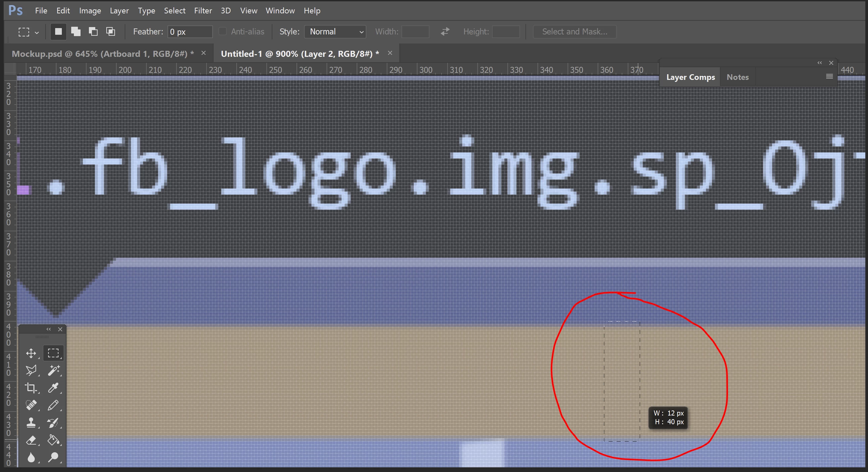Select the Polygonal Lasso tool
This screenshot has width=868, height=472.
(31, 370)
